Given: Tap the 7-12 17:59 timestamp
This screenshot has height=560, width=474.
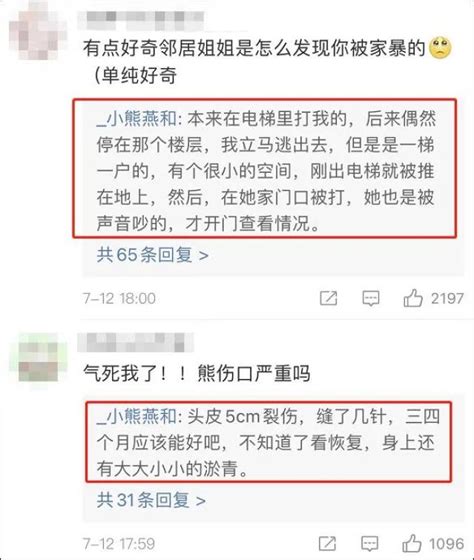Looking at the screenshot, I should click(x=119, y=544).
